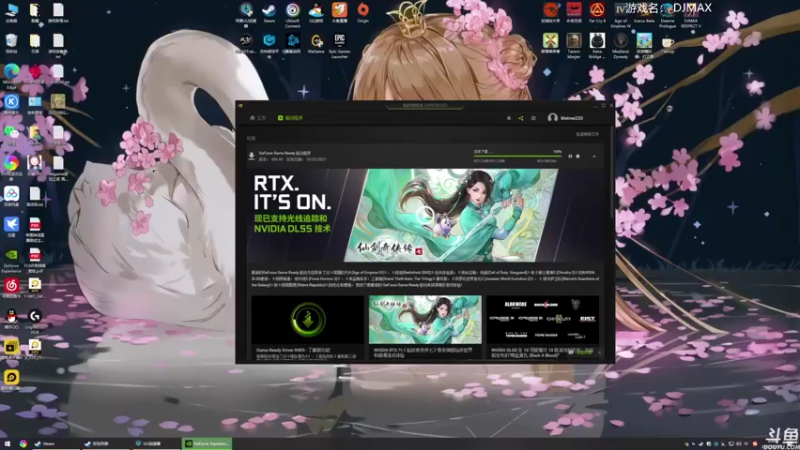Image resolution: width=800 pixels, height=450 pixels.
Task: Pause the driver download
Action: pos(570,156)
